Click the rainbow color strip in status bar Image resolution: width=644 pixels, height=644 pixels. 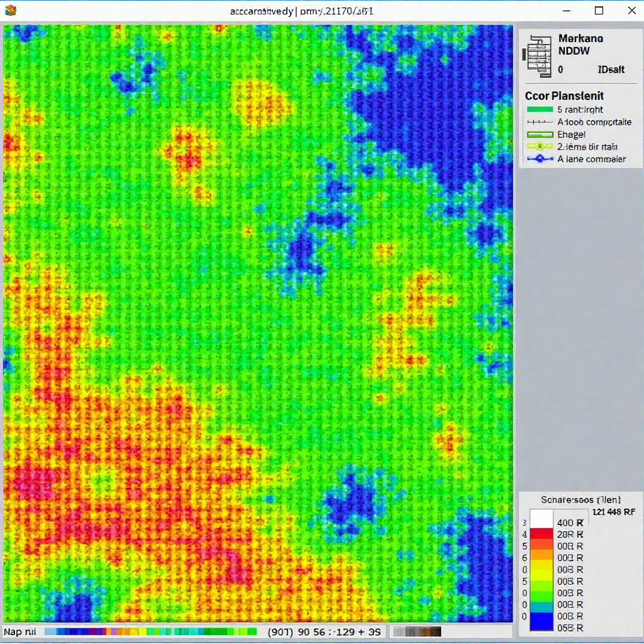pos(151,631)
